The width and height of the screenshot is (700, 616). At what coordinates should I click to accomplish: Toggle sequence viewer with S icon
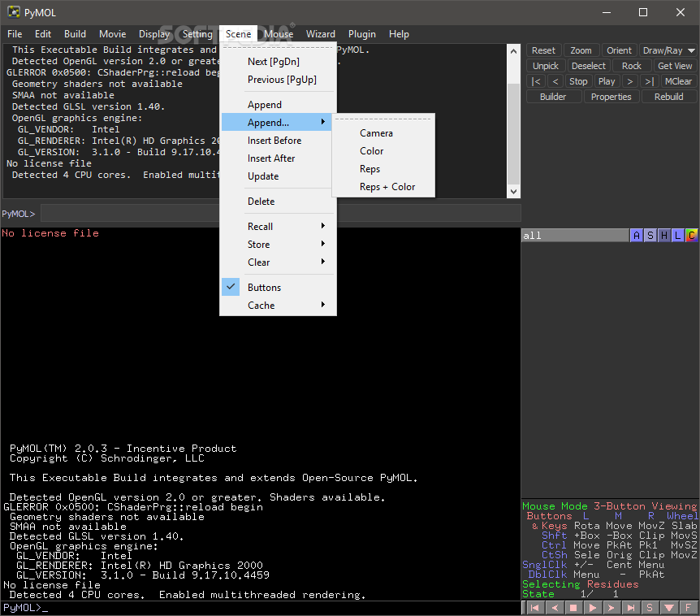click(650, 608)
